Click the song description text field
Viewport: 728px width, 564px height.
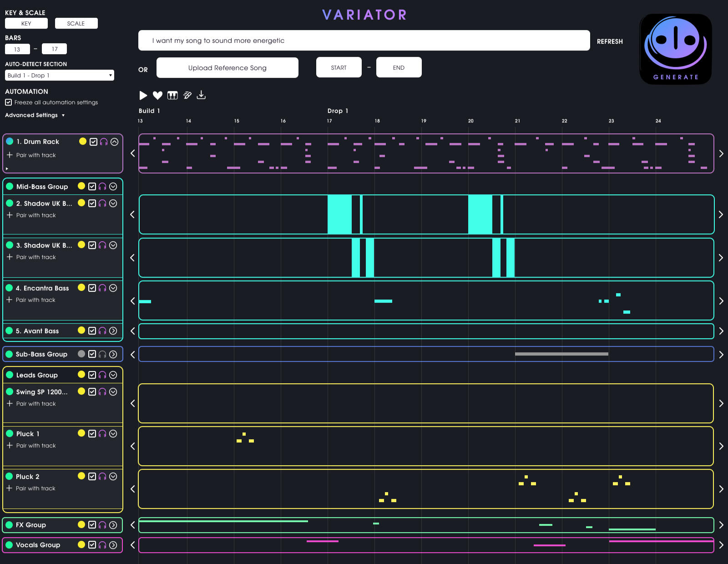(364, 41)
